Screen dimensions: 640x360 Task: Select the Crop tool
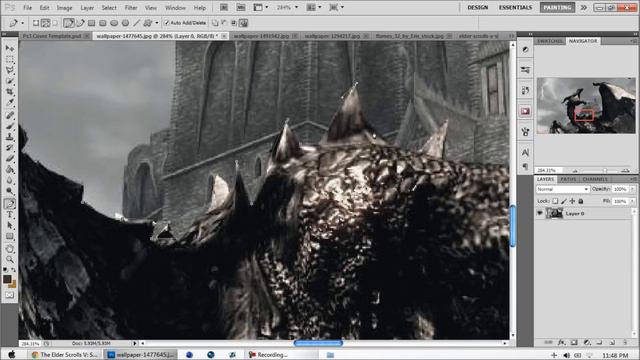(x=10, y=92)
